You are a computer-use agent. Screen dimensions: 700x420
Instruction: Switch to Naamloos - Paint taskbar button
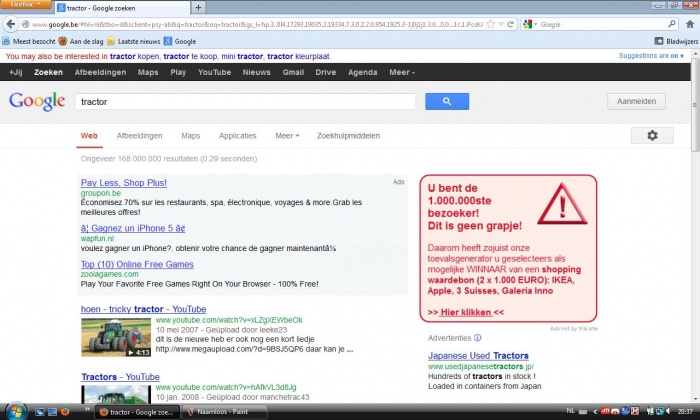pos(225,412)
